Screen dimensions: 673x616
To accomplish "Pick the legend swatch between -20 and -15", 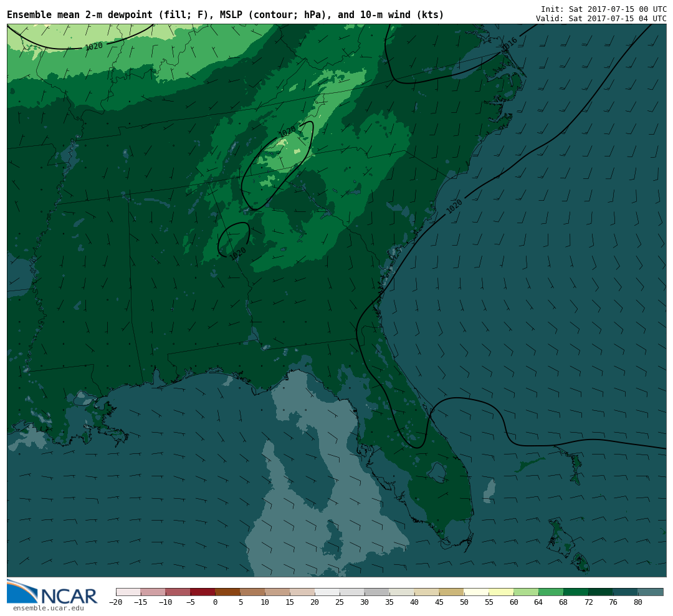I will 128,592.
